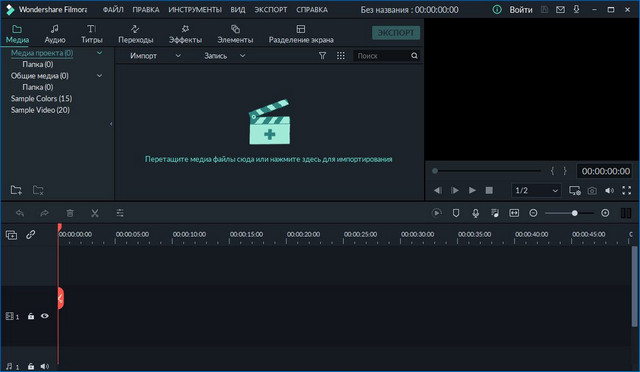Click the preview display settings monitor icon
The height and width of the screenshot is (372, 640).
pos(575,190)
